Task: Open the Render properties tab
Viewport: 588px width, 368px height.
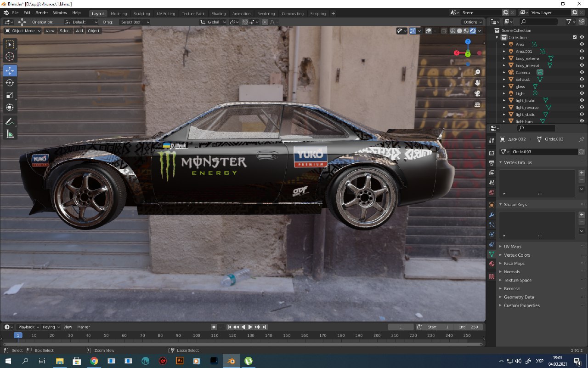Action: [x=492, y=153]
